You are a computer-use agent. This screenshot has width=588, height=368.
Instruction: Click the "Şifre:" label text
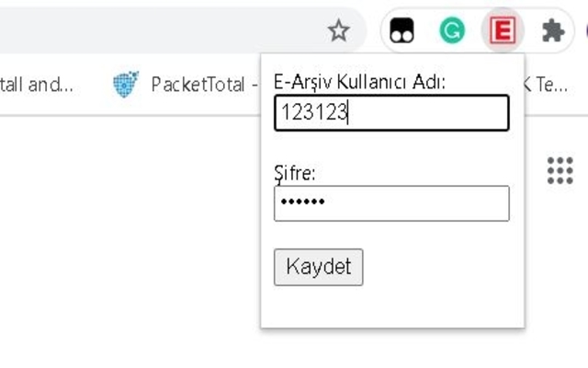(295, 173)
